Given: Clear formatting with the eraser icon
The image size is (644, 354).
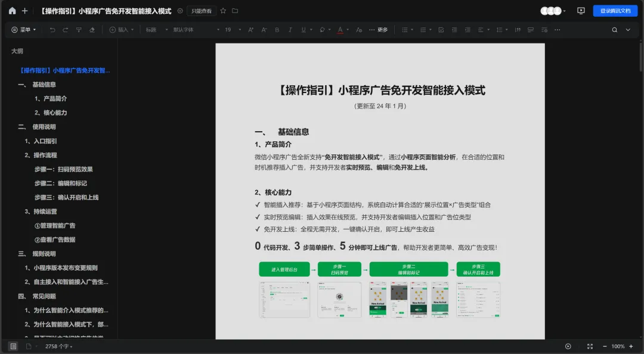Looking at the screenshot, I should tap(92, 30).
